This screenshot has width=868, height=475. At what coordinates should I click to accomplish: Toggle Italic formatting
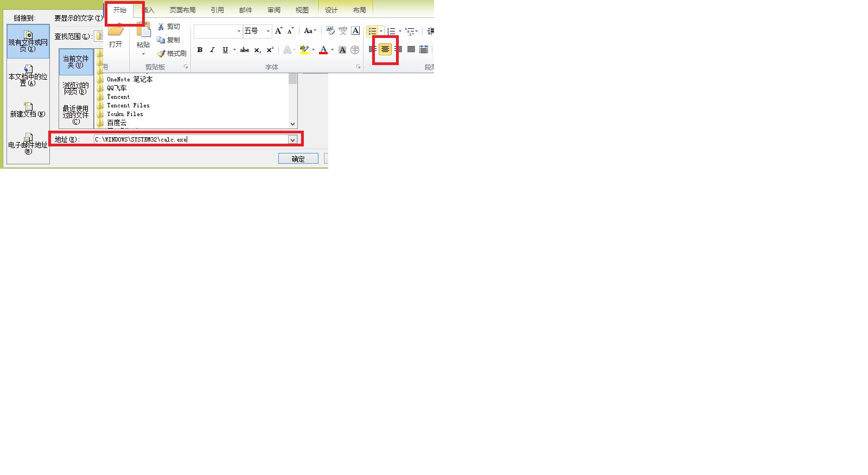click(212, 50)
